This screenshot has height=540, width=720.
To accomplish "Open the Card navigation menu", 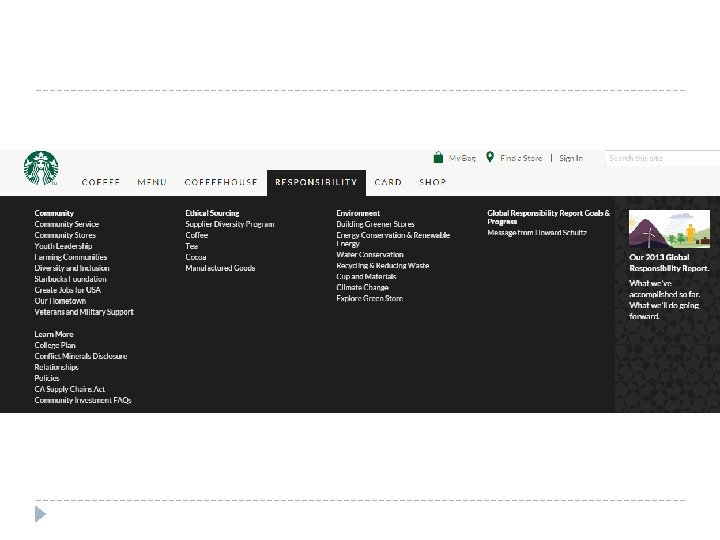I will pos(388,182).
